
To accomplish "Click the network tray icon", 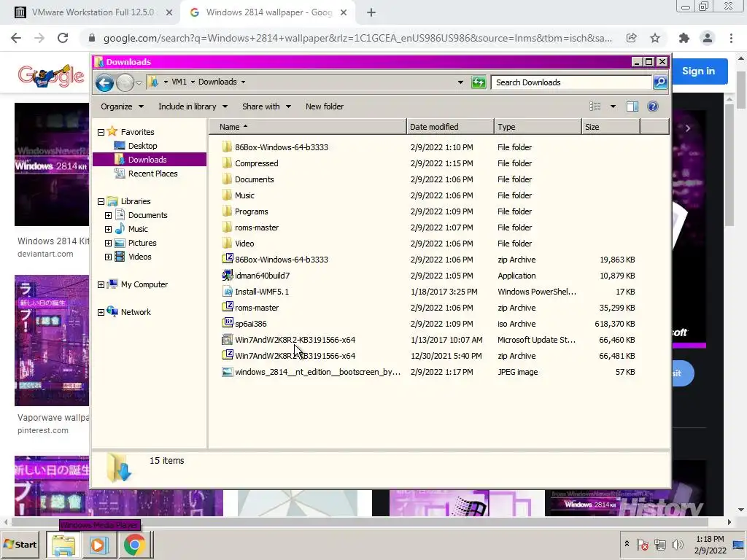I will (659, 544).
